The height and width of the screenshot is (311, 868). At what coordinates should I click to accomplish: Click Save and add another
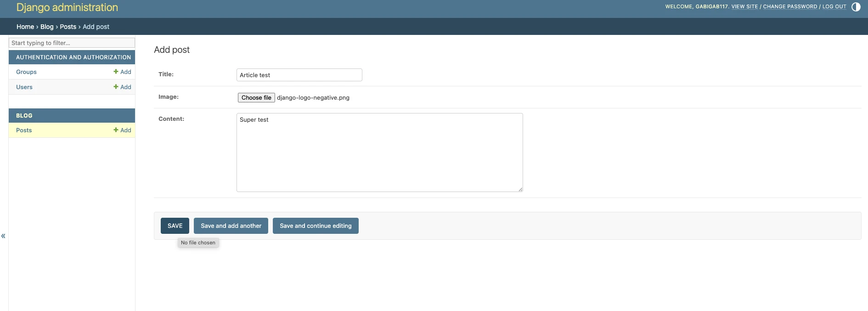tap(231, 226)
